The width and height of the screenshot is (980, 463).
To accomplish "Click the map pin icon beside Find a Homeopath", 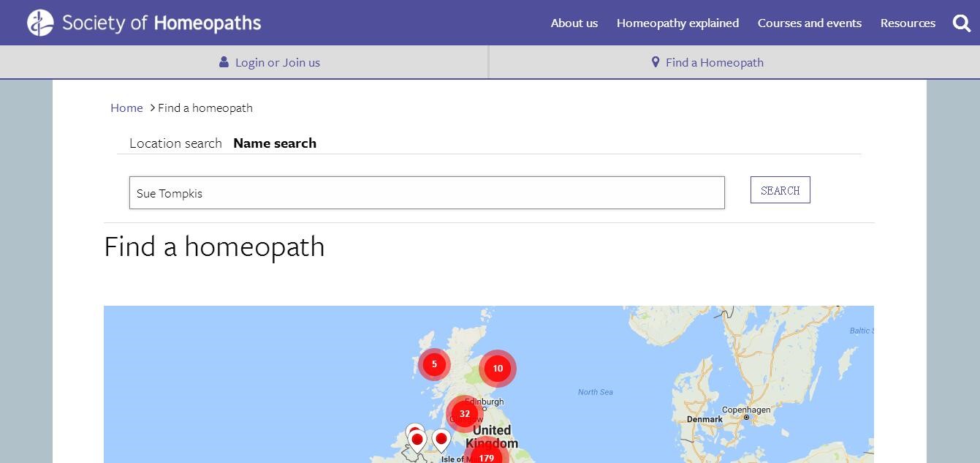I will click(656, 62).
